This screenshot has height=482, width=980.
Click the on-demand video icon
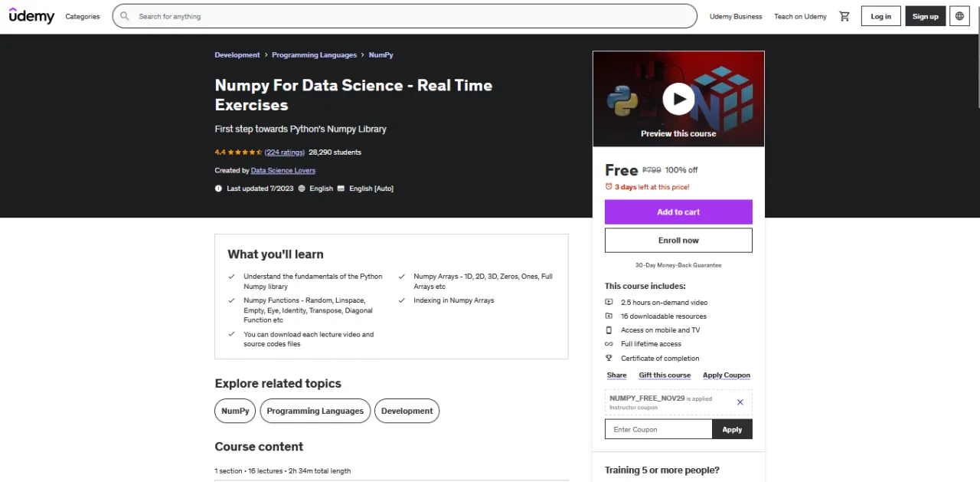click(609, 302)
